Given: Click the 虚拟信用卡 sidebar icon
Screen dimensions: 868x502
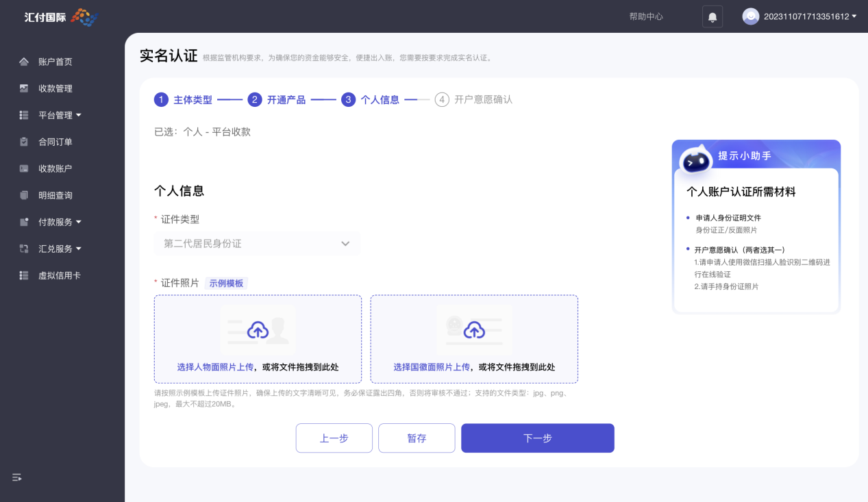Looking at the screenshot, I should [24, 275].
